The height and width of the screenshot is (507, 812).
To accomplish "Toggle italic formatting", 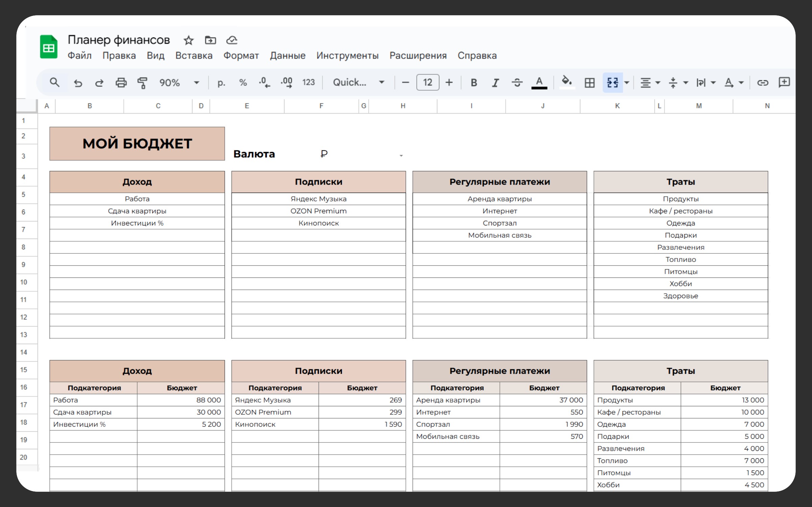I will (x=495, y=83).
